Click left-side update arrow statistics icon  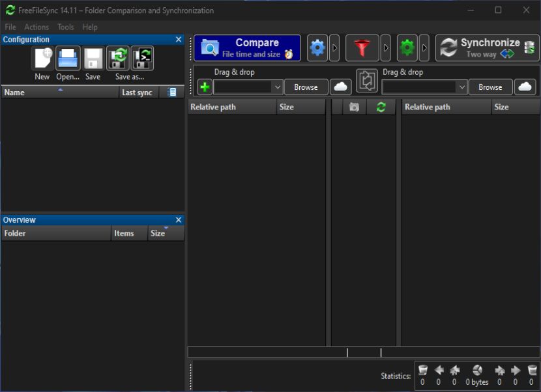[439, 371]
